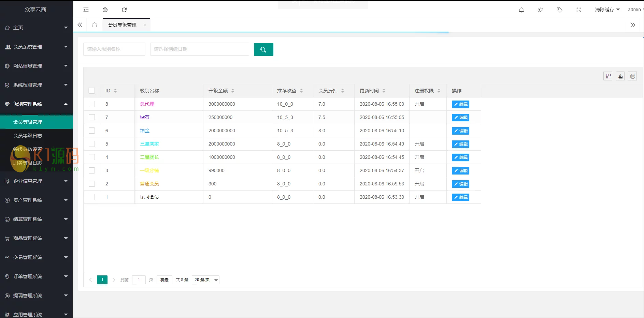The width and height of the screenshot is (644, 318).
Task: Print the table using the printer icon
Action: coord(632,76)
